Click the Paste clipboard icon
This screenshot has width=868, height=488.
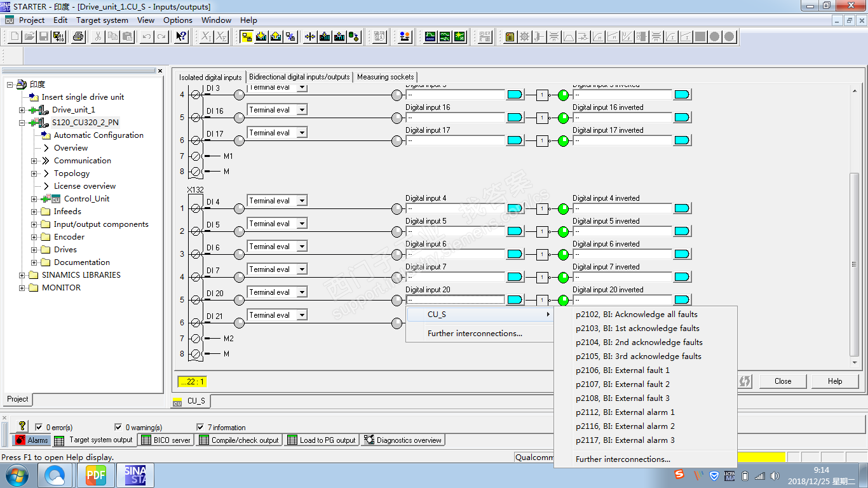127,37
